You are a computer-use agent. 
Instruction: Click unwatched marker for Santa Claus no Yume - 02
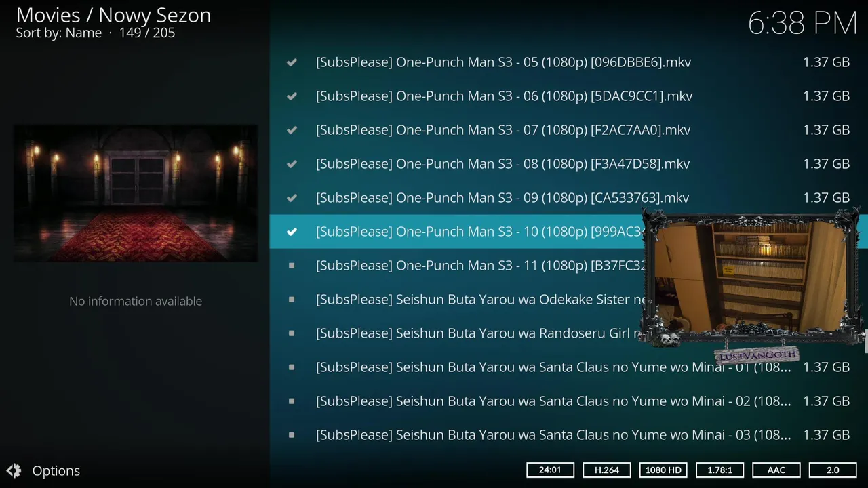[292, 401]
